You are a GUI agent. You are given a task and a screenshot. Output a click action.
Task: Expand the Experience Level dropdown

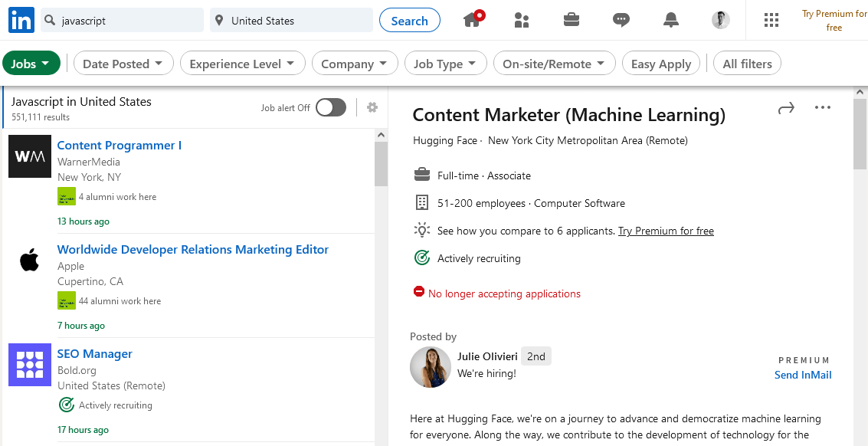click(x=243, y=64)
